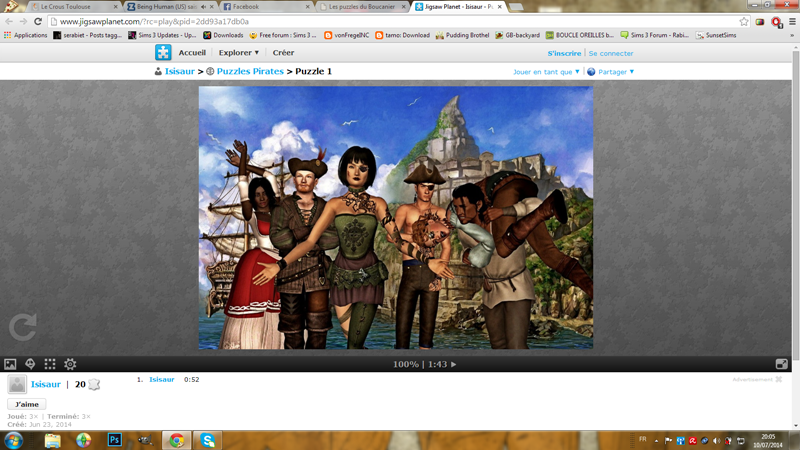Open the Windows Start menu
800x450 pixels.
click(14, 440)
